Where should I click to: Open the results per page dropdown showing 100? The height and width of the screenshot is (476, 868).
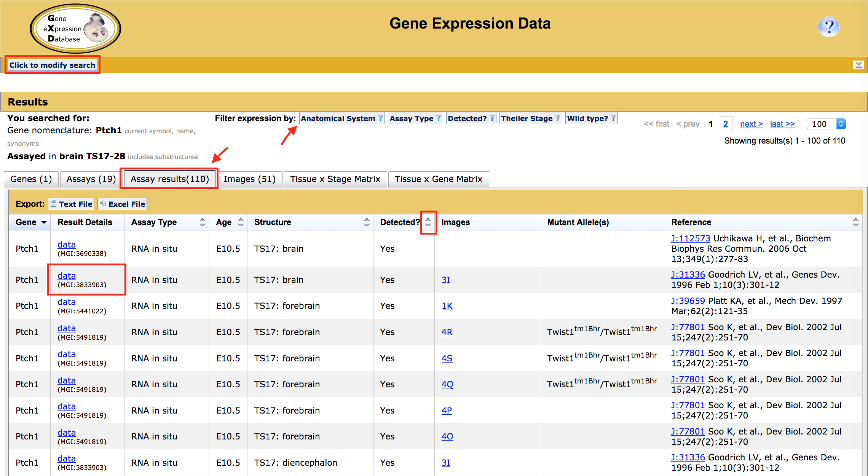click(826, 124)
